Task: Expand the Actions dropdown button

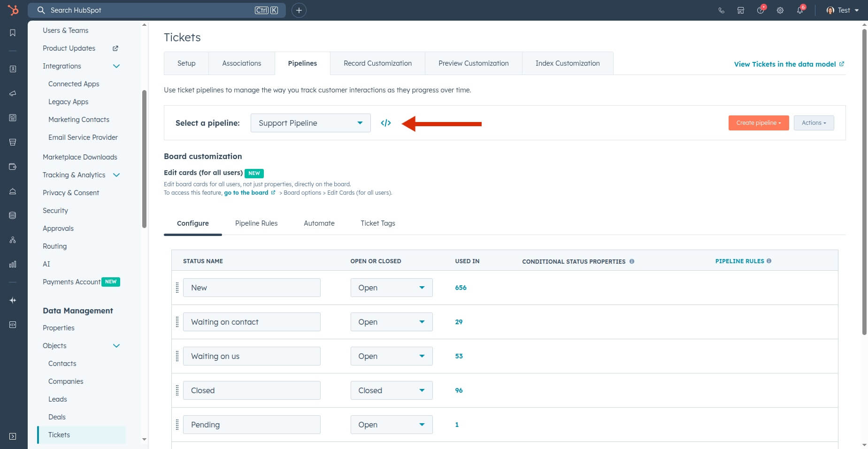Action: tap(814, 123)
